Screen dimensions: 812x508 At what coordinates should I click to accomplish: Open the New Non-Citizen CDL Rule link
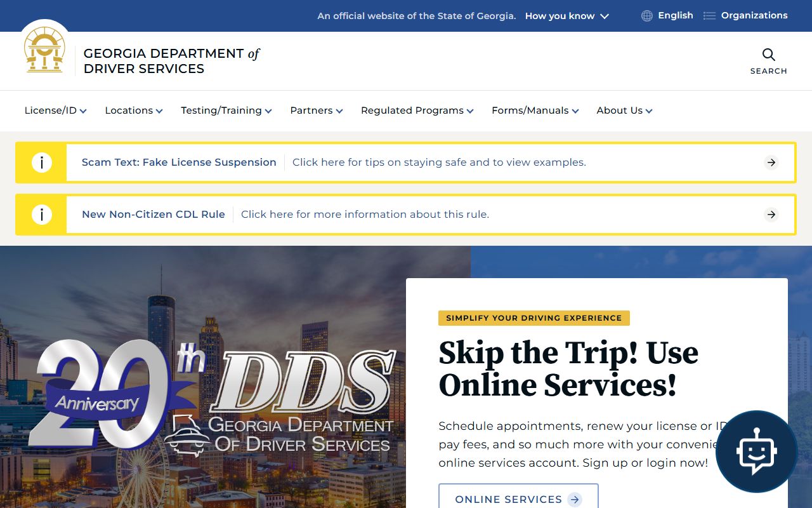(x=154, y=215)
